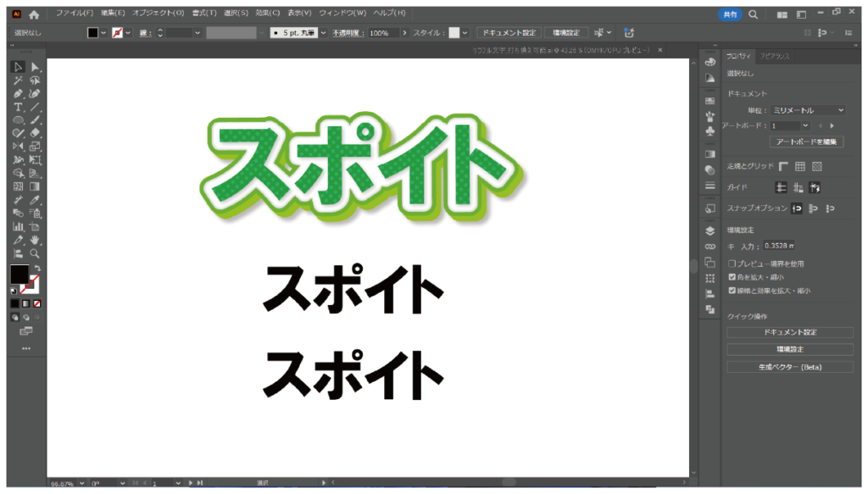Select the Lasso tool
This screenshot has width=868, height=494.
[35, 80]
